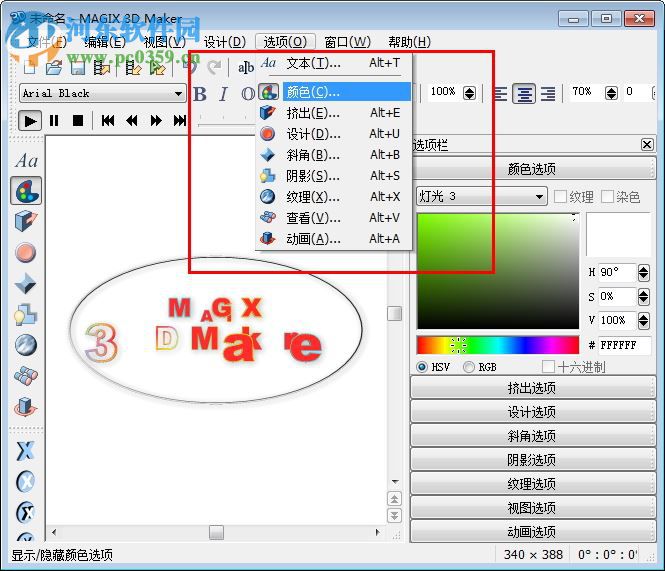Pick a shade in the green color field
The width and height of the screenshot is (665, 571).
pos(498,271)
